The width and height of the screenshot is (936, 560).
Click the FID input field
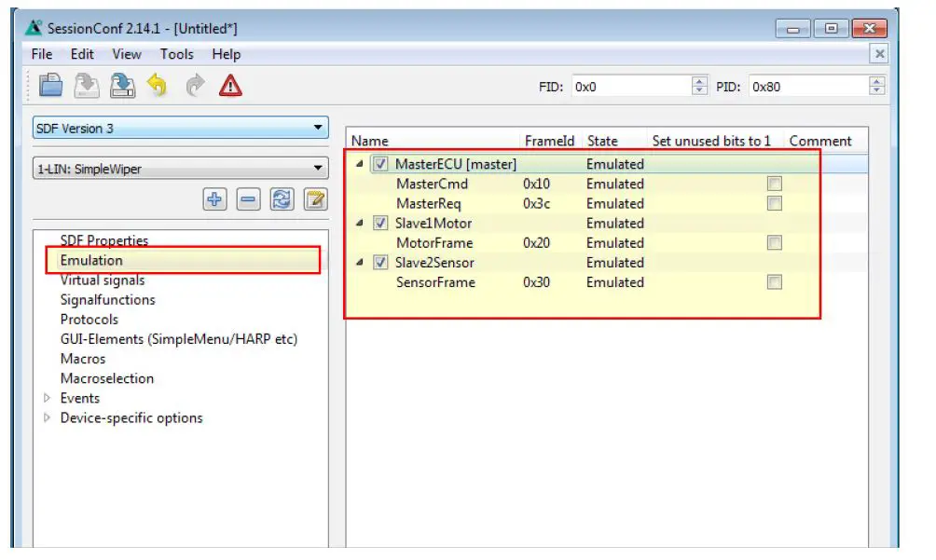631,87
